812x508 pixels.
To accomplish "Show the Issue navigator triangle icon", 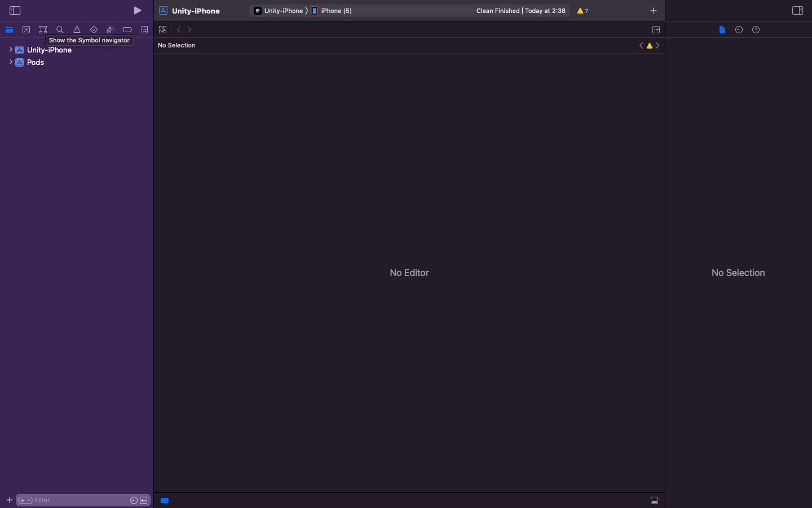I will pos(77,30).
